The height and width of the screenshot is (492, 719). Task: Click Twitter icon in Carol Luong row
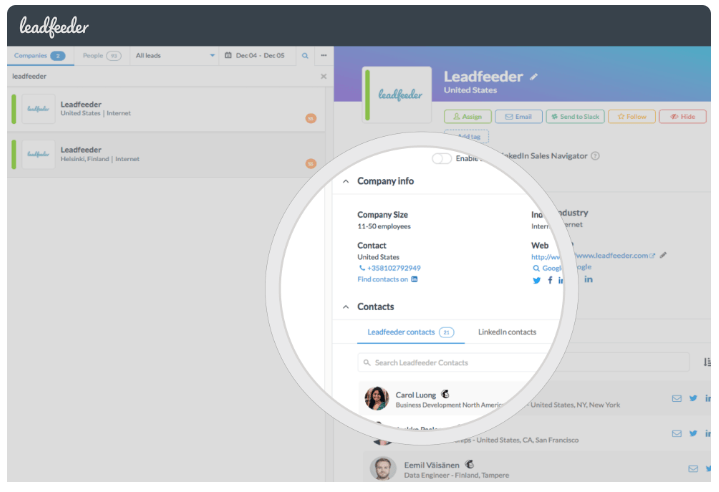(693, 398)
